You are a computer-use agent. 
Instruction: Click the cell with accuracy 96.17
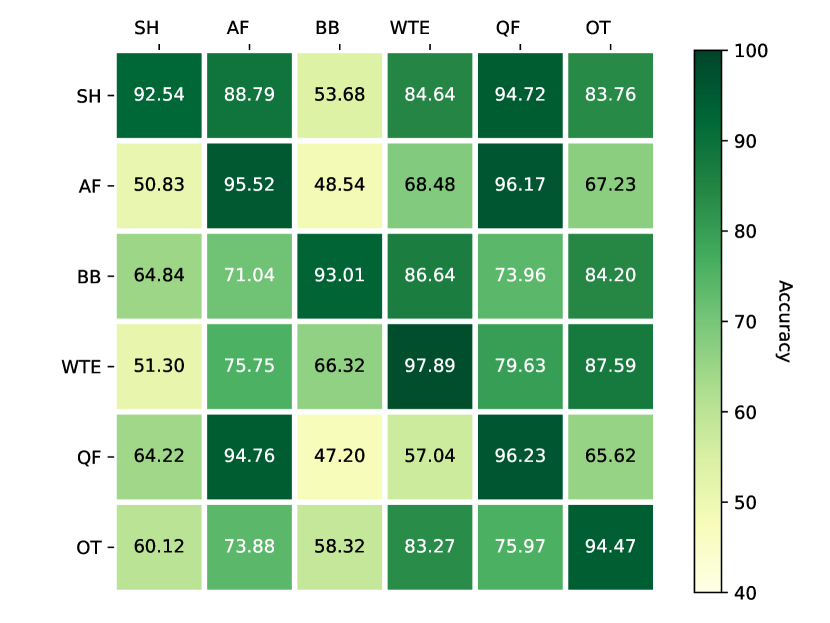(520, 185)
